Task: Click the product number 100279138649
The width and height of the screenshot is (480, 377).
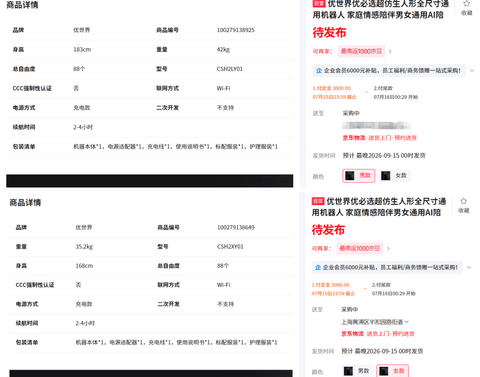Action: 236,227
